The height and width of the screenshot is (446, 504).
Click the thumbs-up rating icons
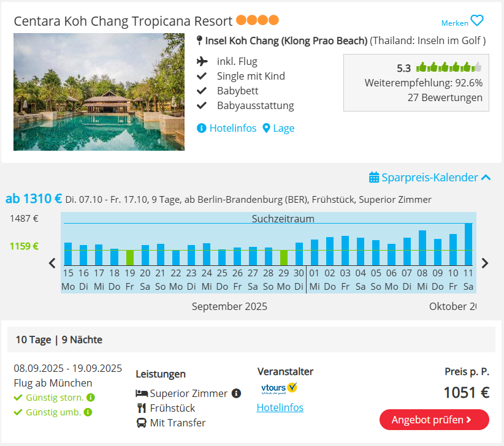[449, 67]
